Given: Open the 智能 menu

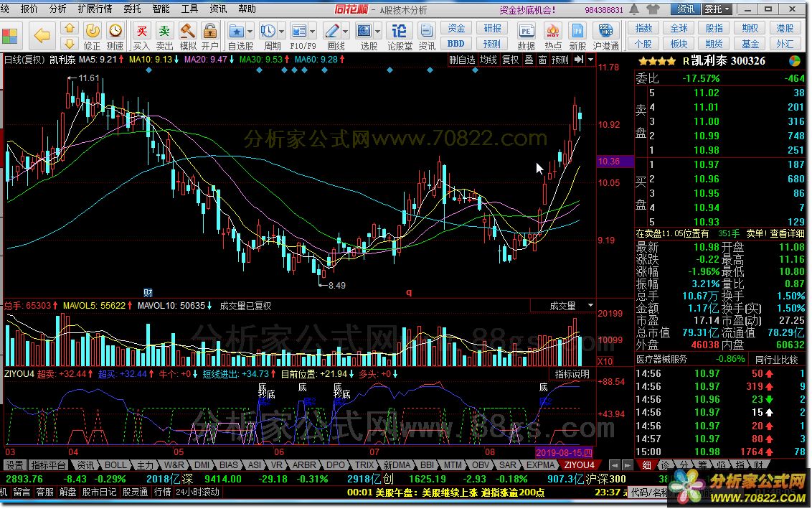Looking at the screenshot, I should (x=161, y=9).
